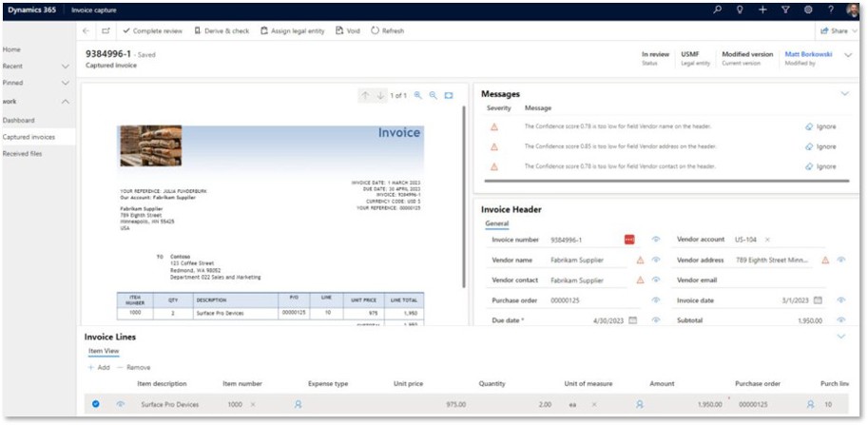Toggle eye icon for Vendor contact field
Screen dimensions: 868x425
656,280
